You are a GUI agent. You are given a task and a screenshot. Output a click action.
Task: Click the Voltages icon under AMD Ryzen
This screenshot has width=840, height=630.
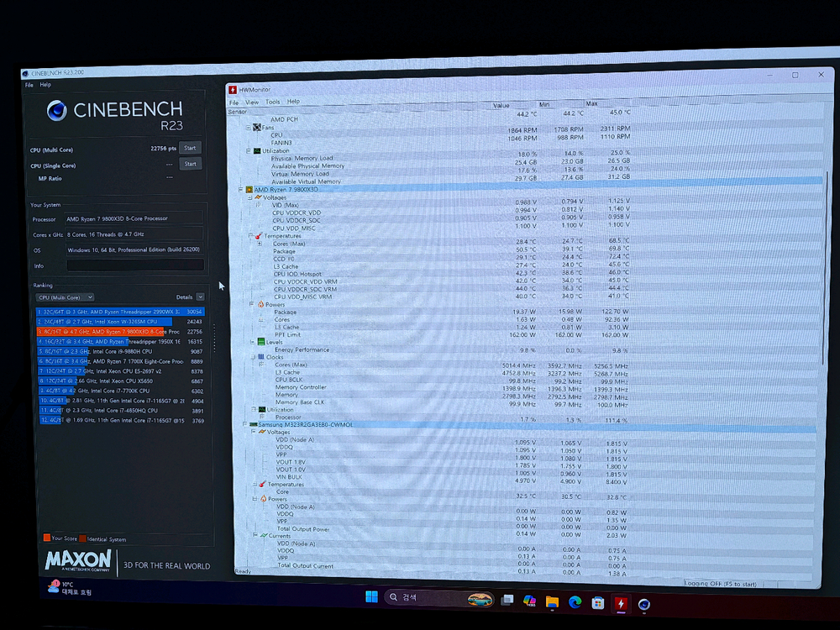[x=259, y=197]
